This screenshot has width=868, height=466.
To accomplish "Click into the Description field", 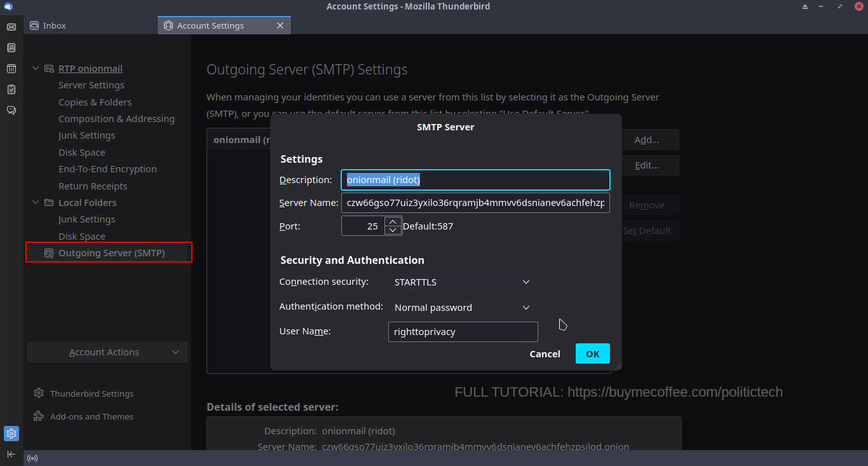I will pyautogui.click(x=475, y=180).
